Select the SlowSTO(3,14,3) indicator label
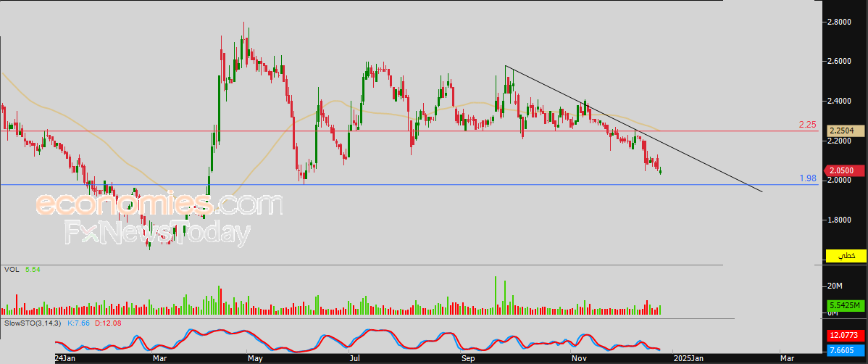Viewport: 868px width, 364px height. pyautogui.click(x=32, y=323)
